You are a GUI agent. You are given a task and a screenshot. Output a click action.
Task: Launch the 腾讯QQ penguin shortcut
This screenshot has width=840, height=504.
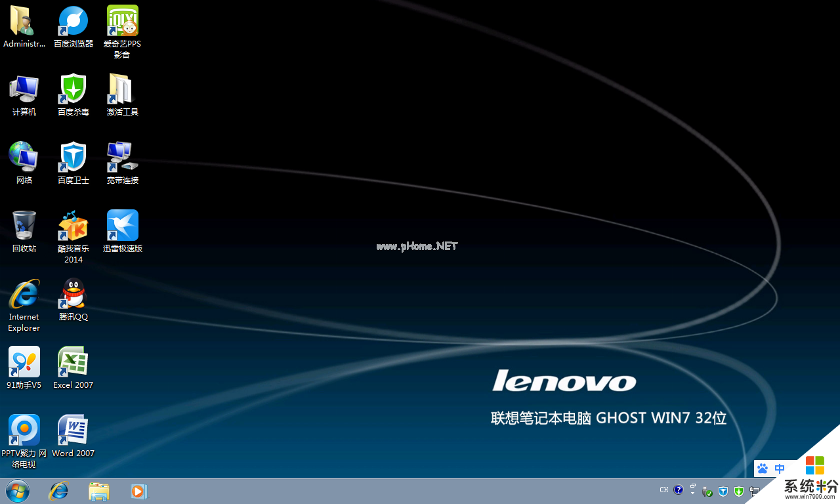click(73, 300)
